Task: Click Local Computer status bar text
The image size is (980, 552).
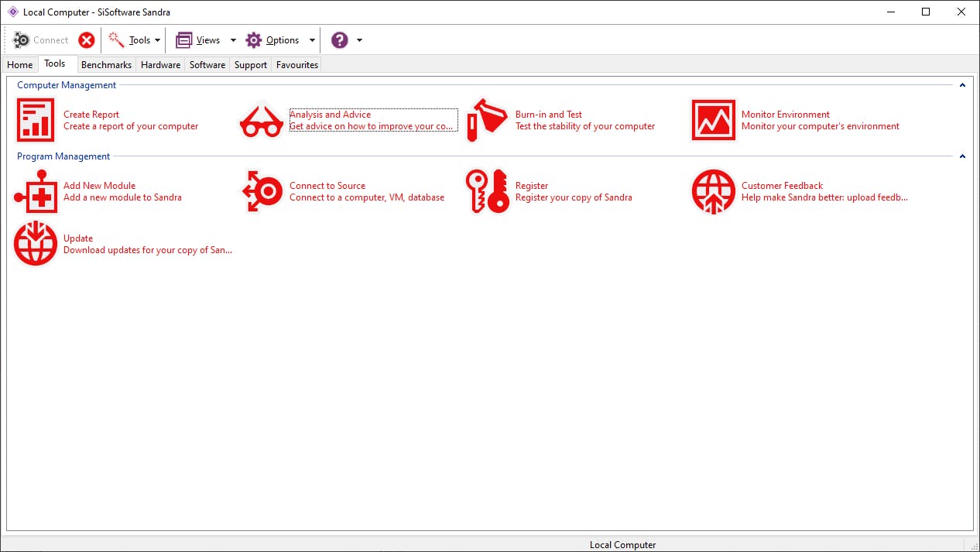Action: [x=622, y=545]
